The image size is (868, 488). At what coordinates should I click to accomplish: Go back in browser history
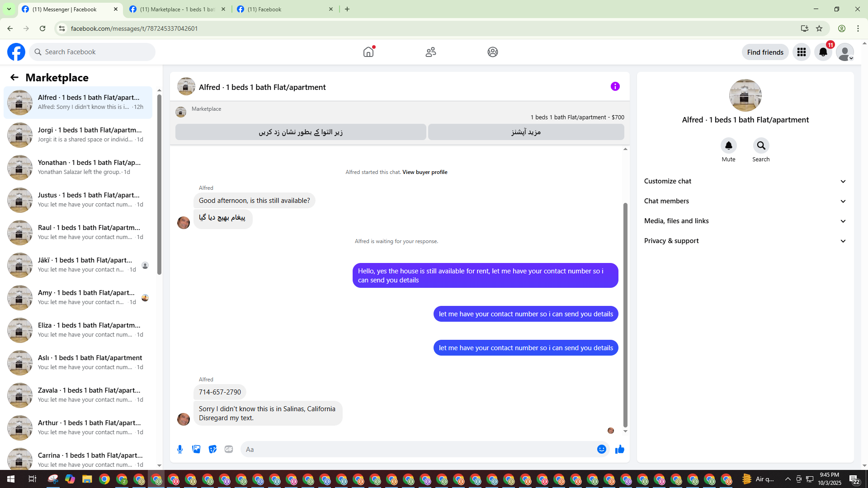(10, 28)
